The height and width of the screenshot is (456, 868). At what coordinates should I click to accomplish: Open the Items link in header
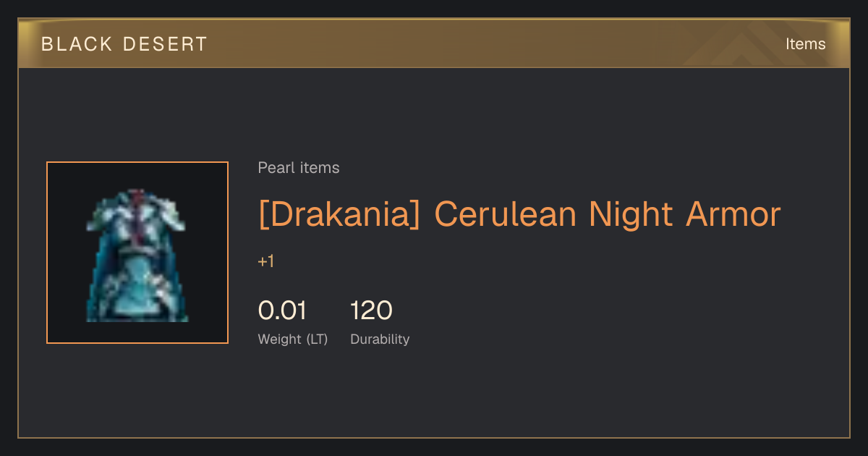805,44
